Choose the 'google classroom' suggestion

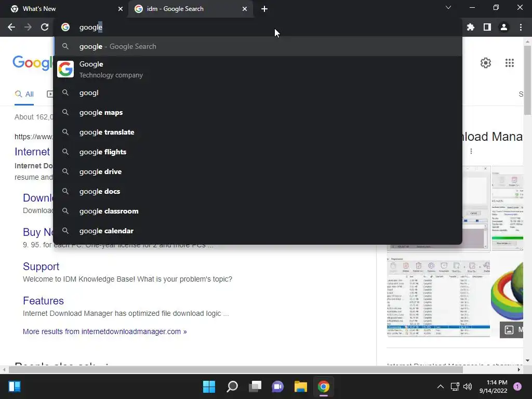pos(258,211)
